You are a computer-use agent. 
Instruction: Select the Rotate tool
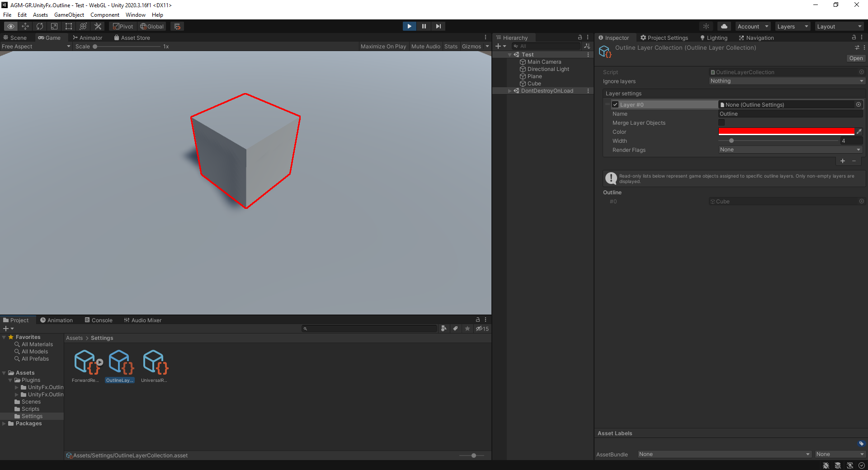pos(40,26)
